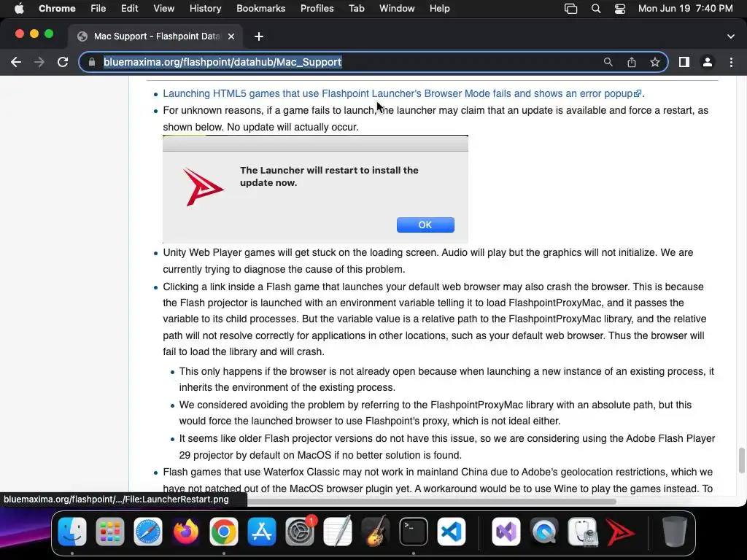Open the Bookmarks menu
747x560 pixels.
(261, 9)
